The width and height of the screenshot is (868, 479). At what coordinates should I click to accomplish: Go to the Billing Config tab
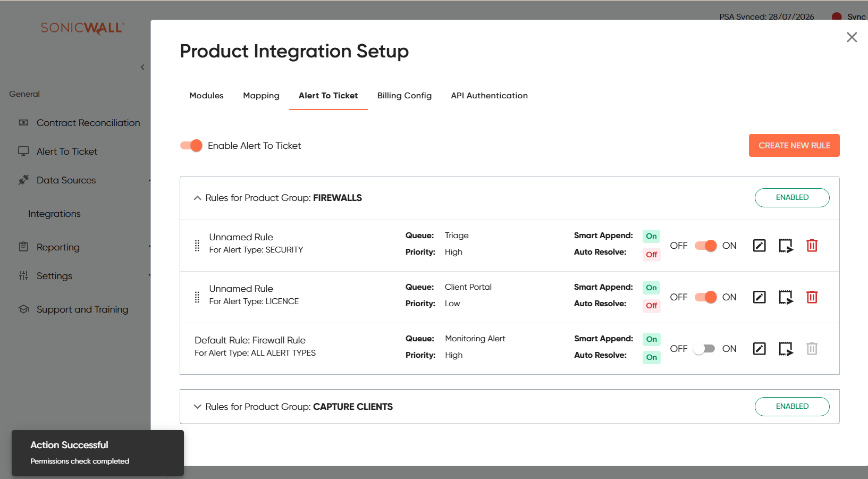tap(404, 96)
